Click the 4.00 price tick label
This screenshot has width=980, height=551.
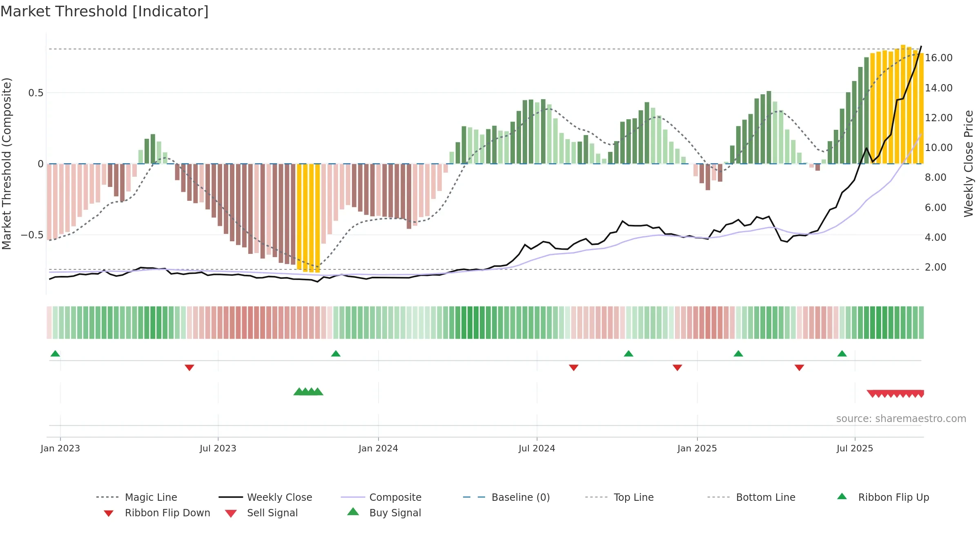(935, 237)
